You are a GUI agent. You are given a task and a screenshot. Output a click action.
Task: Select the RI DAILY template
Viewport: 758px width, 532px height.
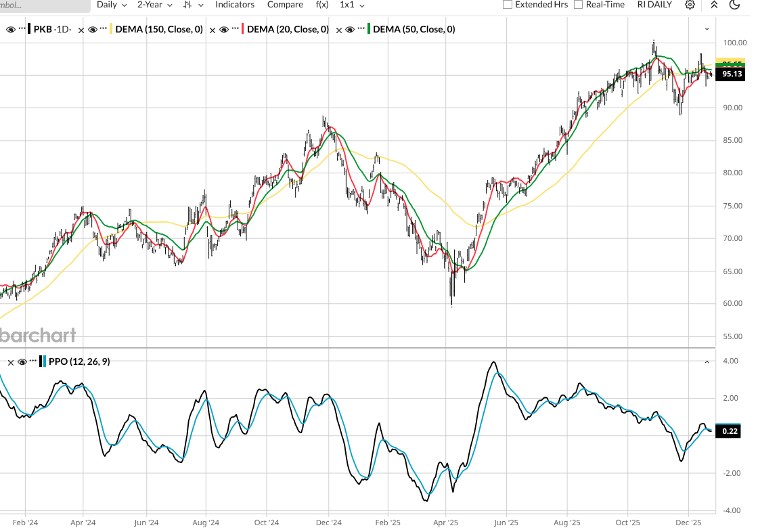point(654,5)
